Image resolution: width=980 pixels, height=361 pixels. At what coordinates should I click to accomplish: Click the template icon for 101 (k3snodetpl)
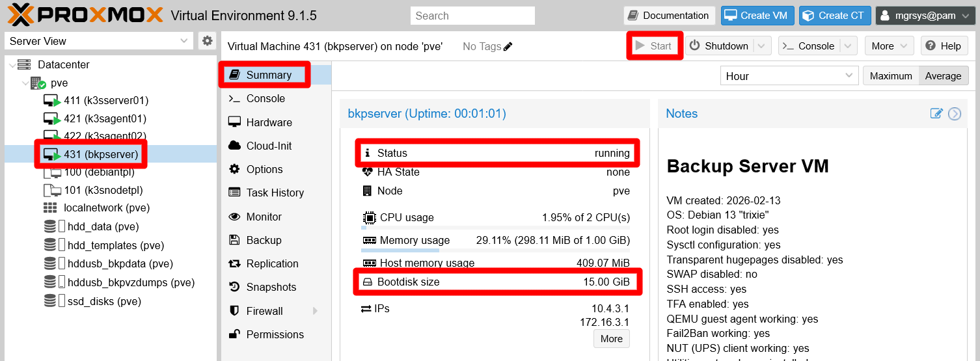52,191
